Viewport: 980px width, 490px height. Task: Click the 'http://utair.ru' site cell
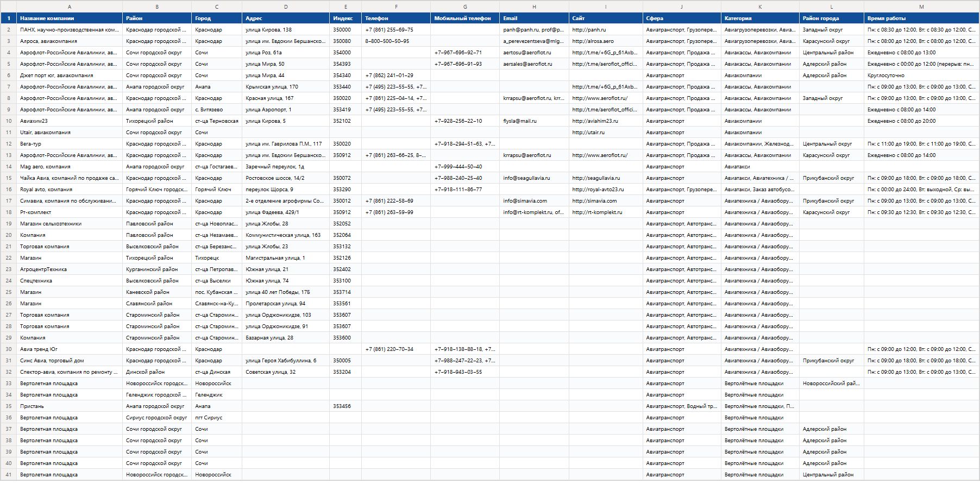tap(606, 132)
